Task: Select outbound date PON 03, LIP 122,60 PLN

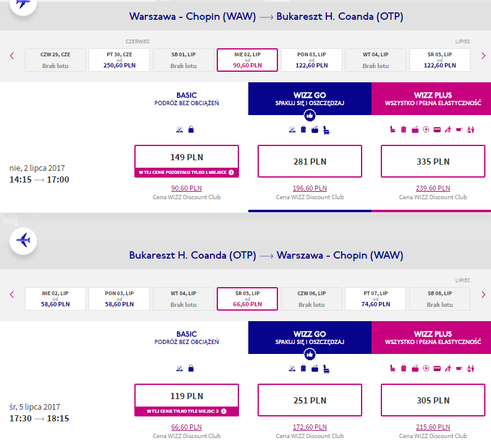Action: [x=311, y=60]
